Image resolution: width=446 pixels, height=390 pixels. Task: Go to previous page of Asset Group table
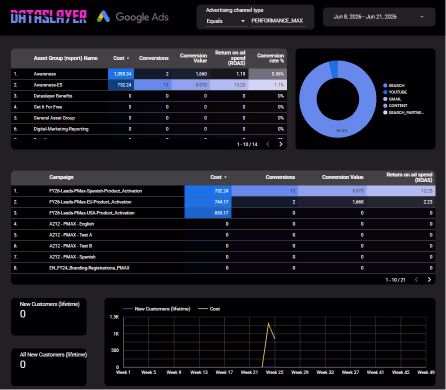click(x=268, y=144)
